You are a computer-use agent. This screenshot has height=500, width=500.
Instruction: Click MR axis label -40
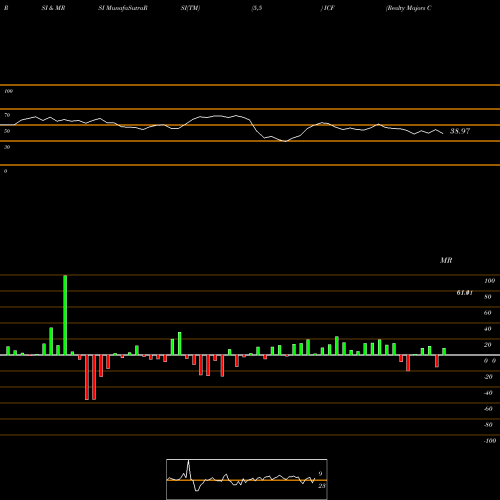click(488, 393)
